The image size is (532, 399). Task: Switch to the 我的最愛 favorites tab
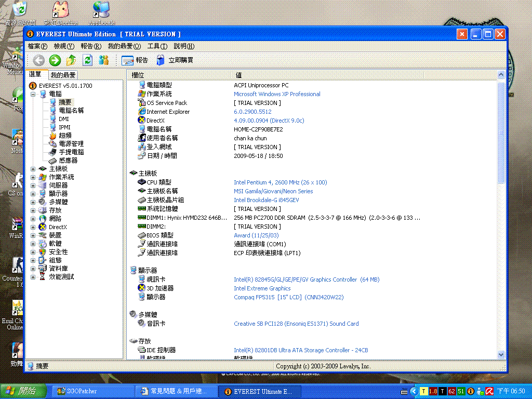pyautogui.click(x=63, y=75)
